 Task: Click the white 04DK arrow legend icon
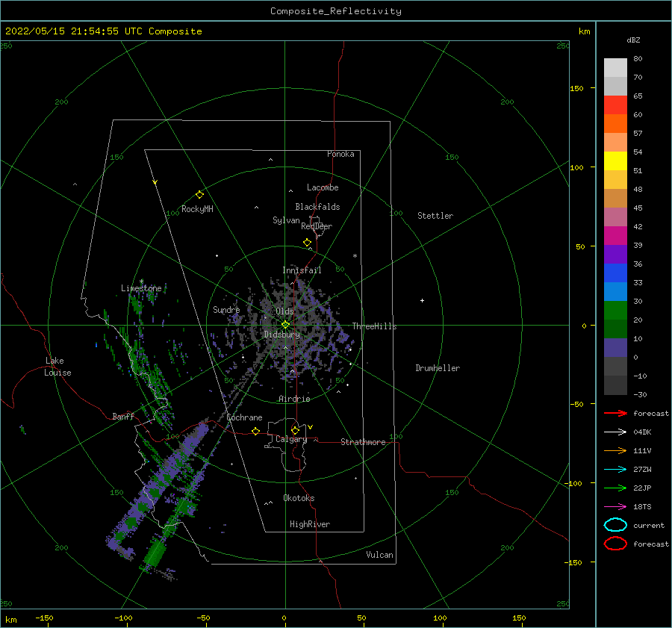(615, 432)
